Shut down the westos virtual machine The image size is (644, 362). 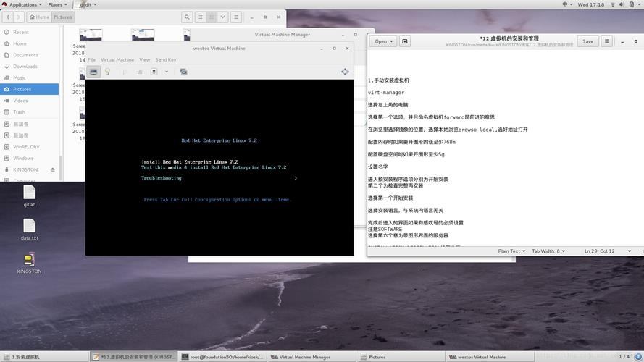click(154, 72)
